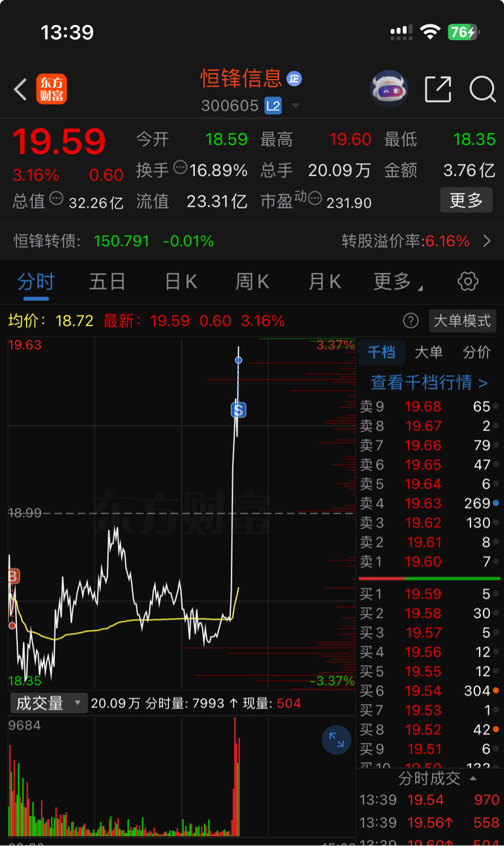Viewport: 504px width, 846px height.
Task: Switch to 月K chart tab
Action: (x=324, y=282)
